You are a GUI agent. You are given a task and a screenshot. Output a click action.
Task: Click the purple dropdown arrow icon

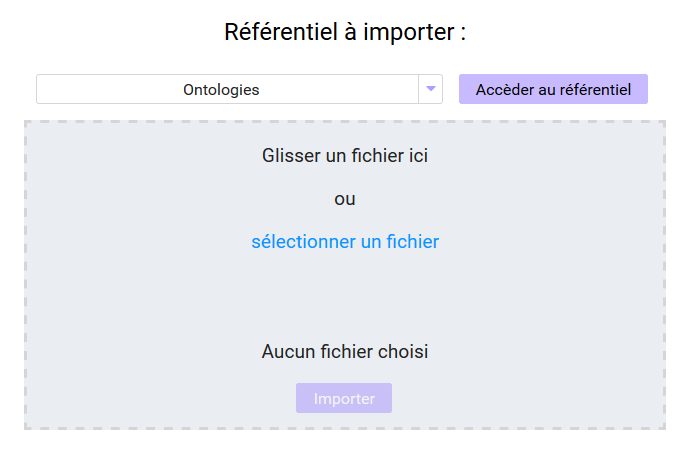pos(431,89)
